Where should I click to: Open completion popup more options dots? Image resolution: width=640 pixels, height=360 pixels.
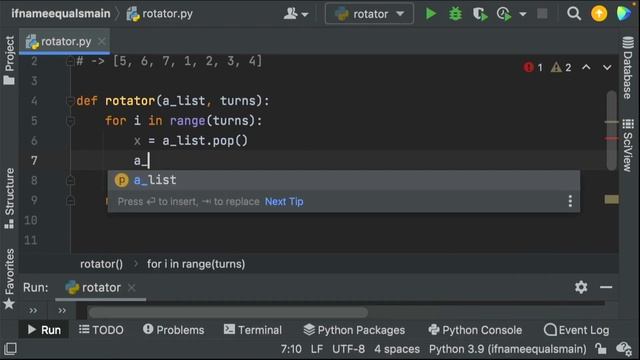pos(570,201)
